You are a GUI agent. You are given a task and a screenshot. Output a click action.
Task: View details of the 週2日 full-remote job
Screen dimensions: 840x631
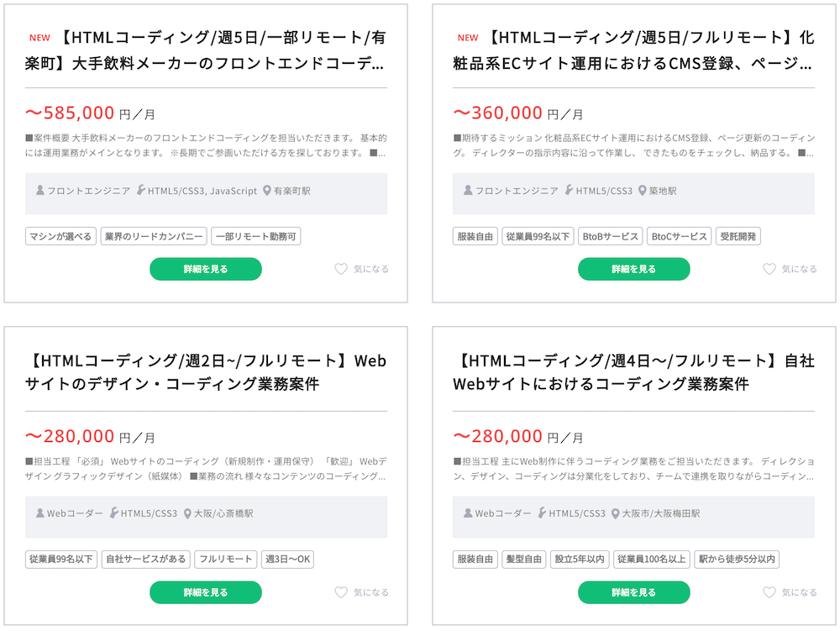point(206,592)
